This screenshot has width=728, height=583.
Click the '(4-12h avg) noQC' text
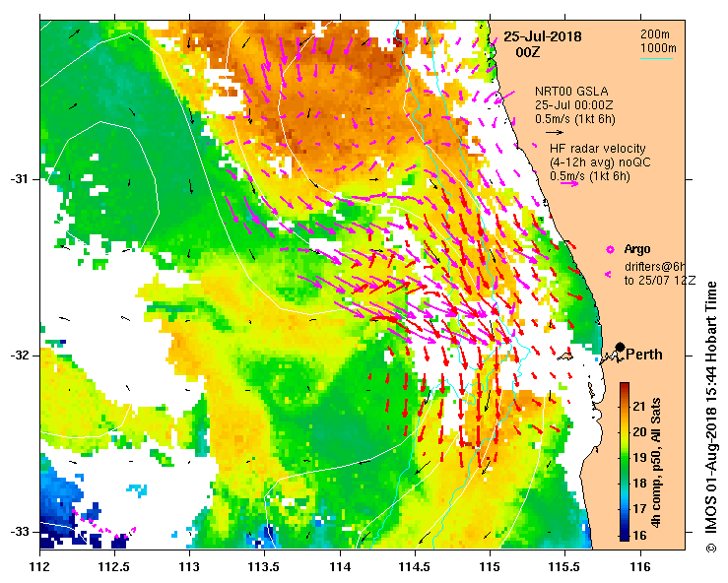click(600, 162)
